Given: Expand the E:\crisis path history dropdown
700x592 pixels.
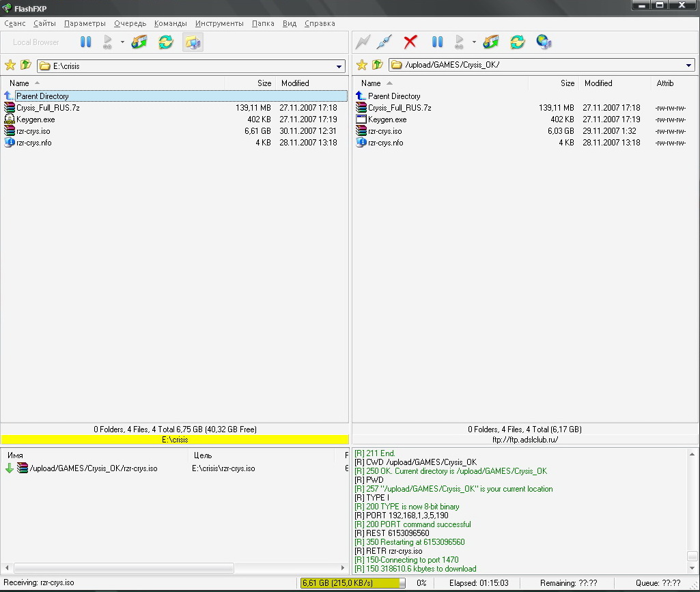Looking at the screenshot, I should [339, 66].
